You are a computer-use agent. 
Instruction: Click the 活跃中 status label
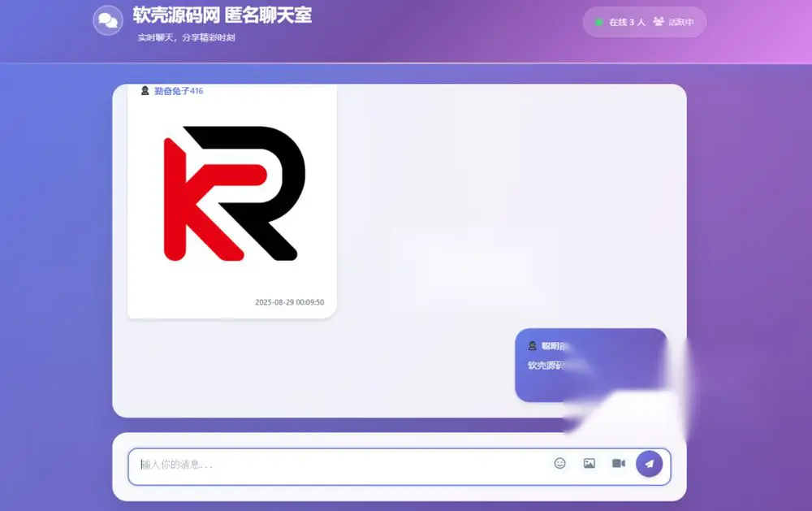(x=681, y=22)
